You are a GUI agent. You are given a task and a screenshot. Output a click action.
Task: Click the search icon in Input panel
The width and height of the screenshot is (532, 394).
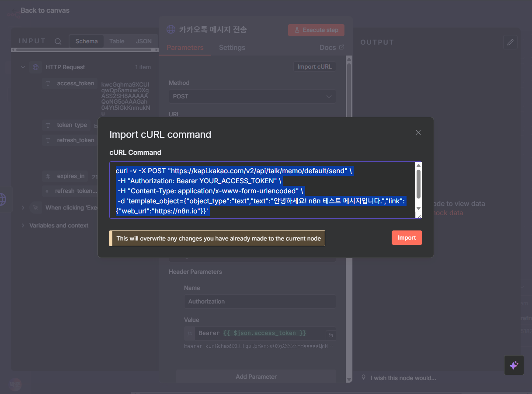58,42
